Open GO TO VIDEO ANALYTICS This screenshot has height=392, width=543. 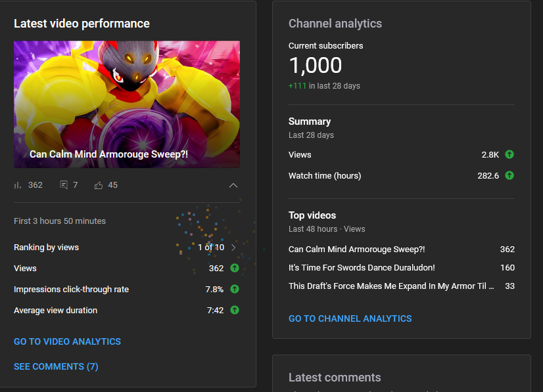coord(67,341)
